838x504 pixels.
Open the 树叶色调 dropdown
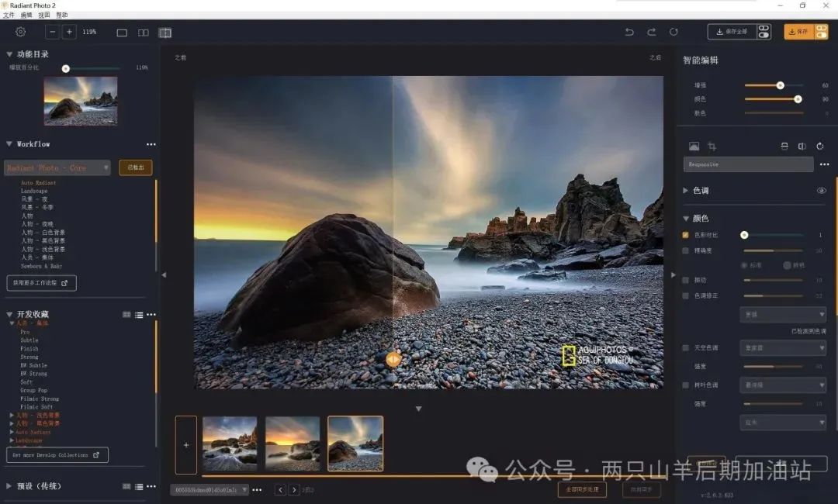point(783,385)
